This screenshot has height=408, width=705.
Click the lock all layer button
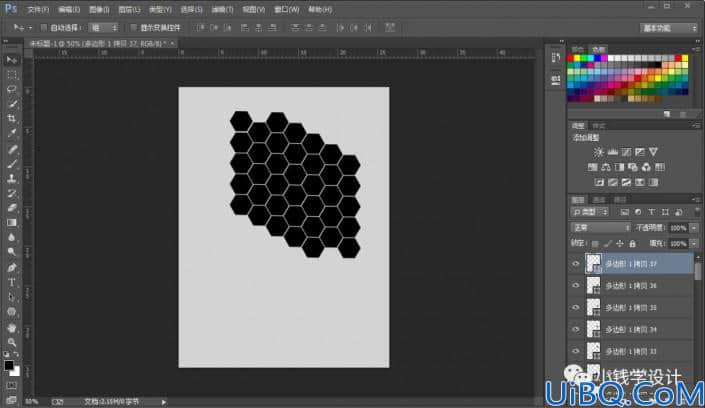[632, 244]
